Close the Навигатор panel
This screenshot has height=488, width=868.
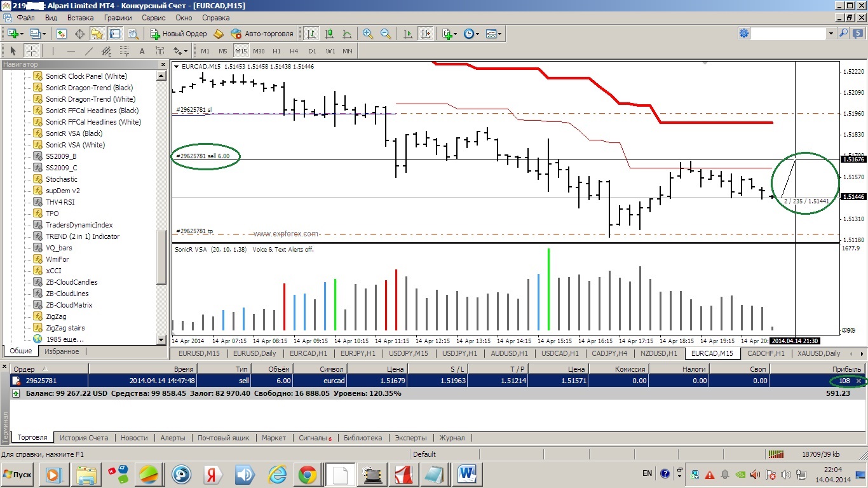tap(162, 64)
